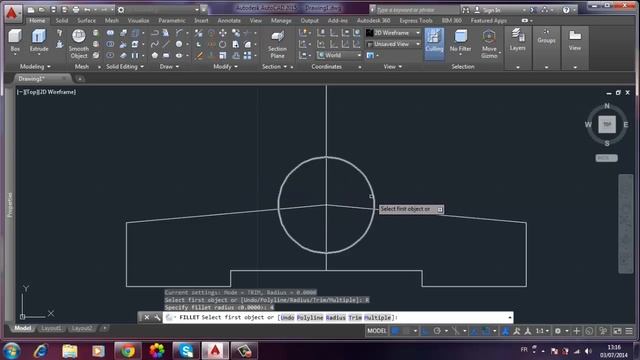Choose Multiple option in command line
Screen dimensions: 640x360
click(x=378, y=318)
